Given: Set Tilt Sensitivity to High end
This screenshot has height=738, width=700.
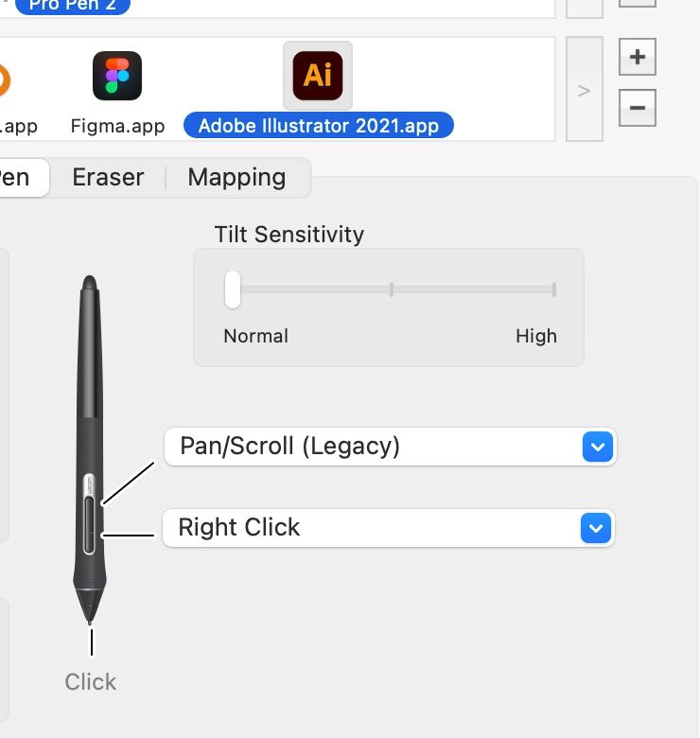Looking at the screenshot, I should [554, 290].
